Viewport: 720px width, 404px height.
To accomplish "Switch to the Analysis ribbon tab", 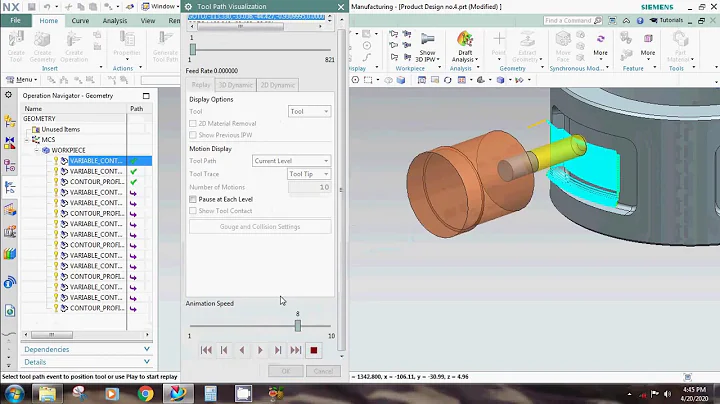I will (x=115, y=21).
